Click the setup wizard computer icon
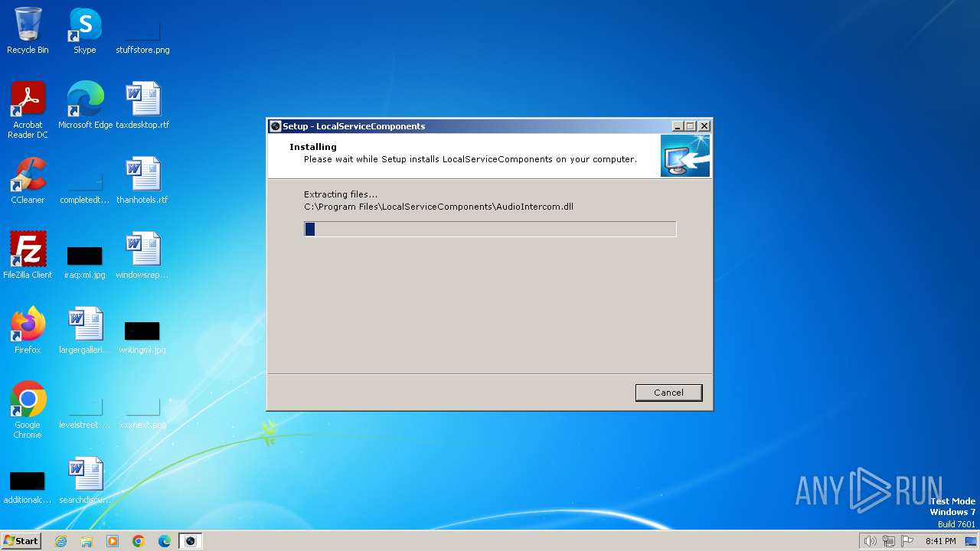Viewport: 980px width, 551px height. 685,156
